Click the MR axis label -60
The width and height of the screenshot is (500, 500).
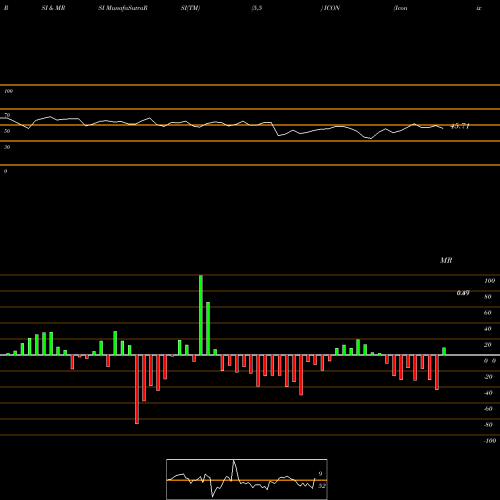tap(488, 409)
